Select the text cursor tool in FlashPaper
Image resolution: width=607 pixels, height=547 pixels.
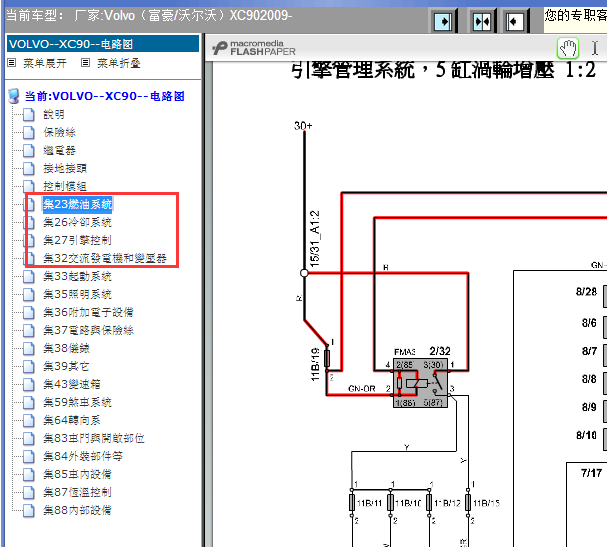[595, 48]
